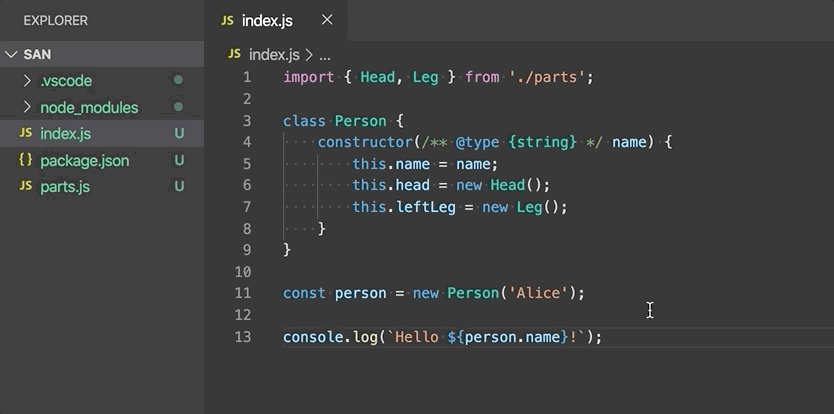The height and width of the screenshot is (414, 834).
Task: Collapse the SAN root folder
Action: pyautogui.click(x=11, y=54)
